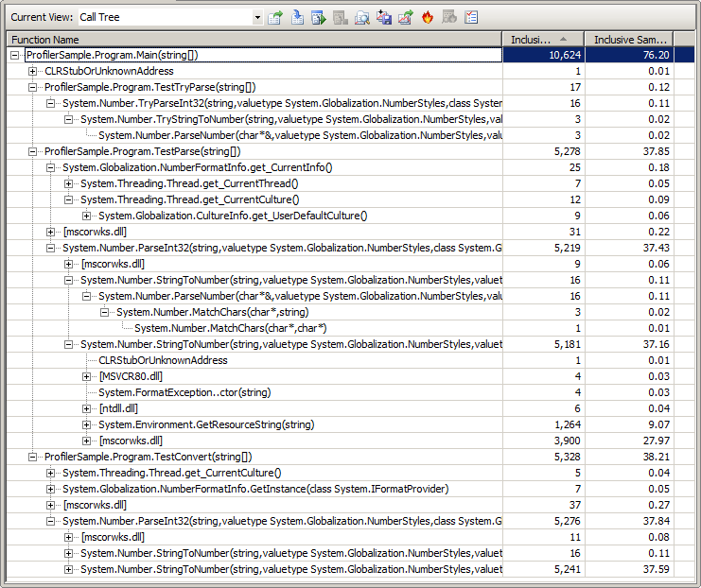The width and height of the screenshot is (701, 588).
Task: Expand the Thread.get_CurrentThread node
Action: coord(68,184)
